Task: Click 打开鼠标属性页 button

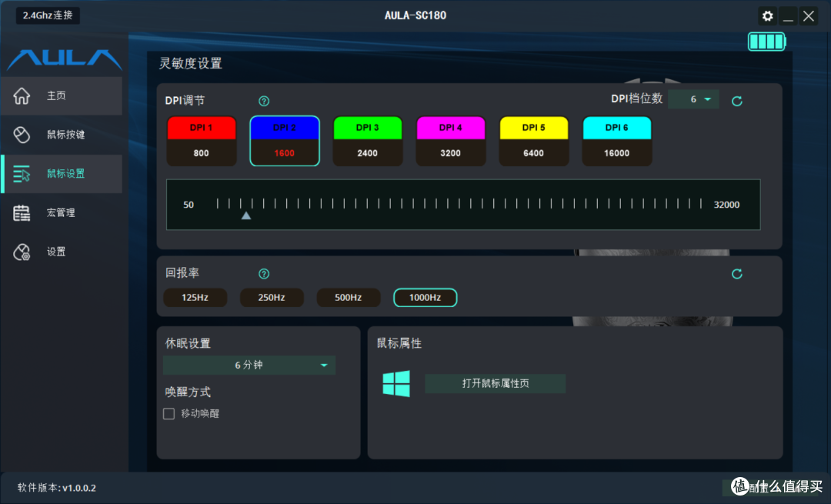Action: (x=495, y=384)
